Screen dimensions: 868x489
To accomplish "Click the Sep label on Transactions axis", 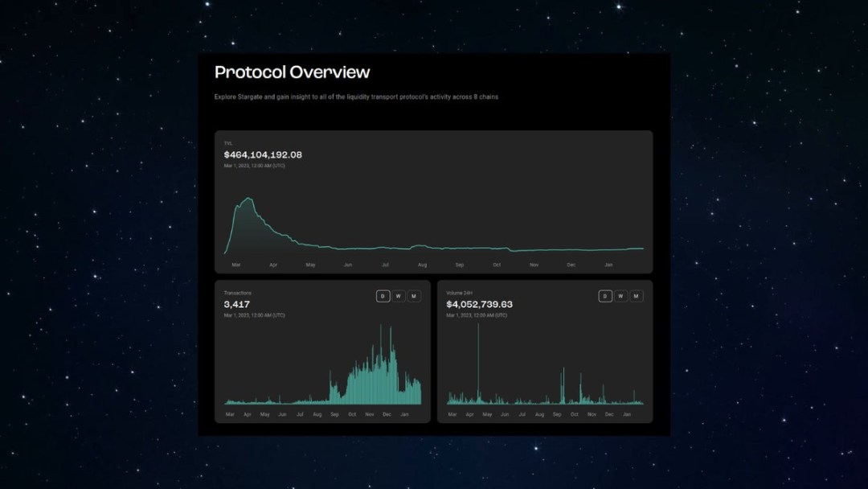I will (334, 414).
